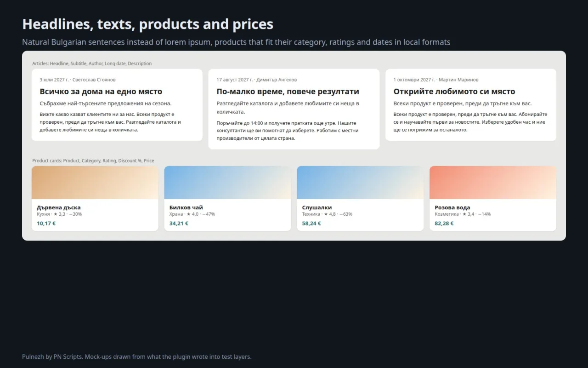Screen dimensions: 588x368
Task: Click the date line '3 юли 2027 г. · Светослав Стоянов'
Action: coord(78,80)
